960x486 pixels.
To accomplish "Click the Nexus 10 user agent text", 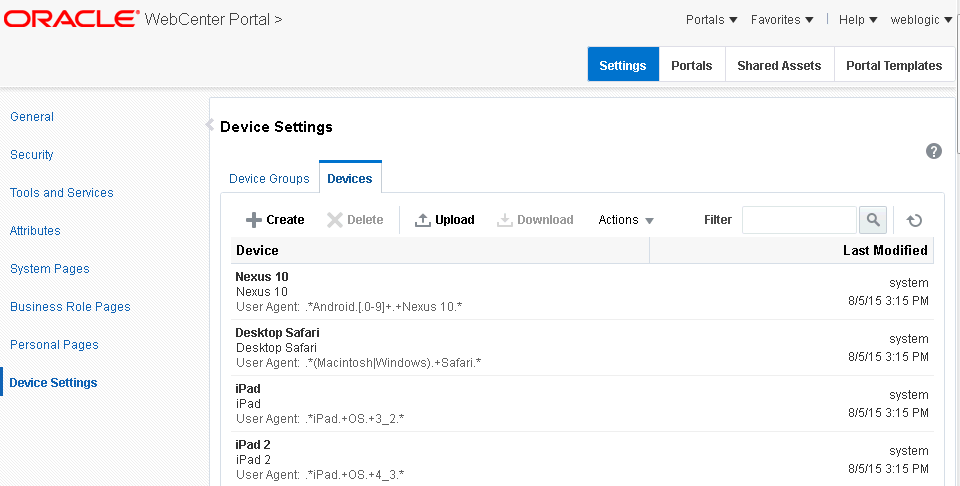I will point(349,307).
